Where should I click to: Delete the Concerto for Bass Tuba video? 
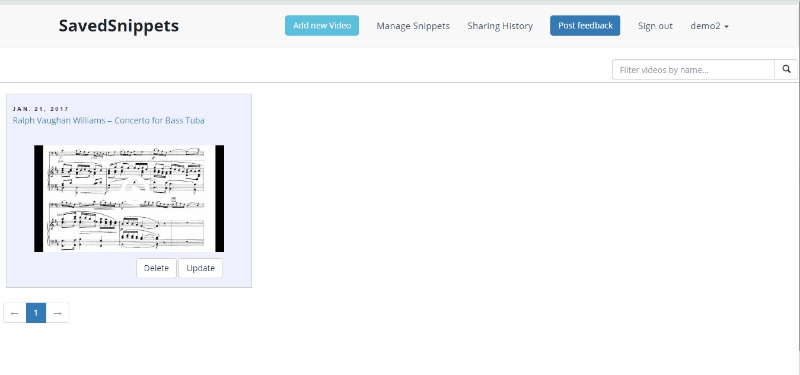tap(156, 268)
